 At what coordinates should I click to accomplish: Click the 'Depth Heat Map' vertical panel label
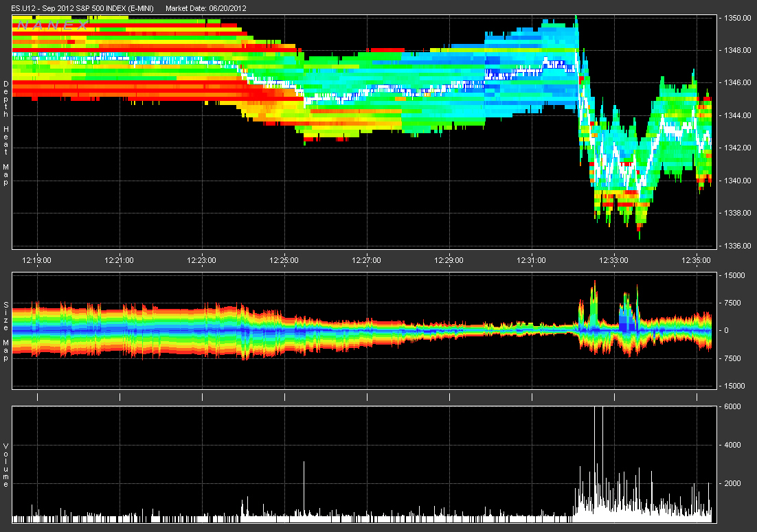point(5,133)
